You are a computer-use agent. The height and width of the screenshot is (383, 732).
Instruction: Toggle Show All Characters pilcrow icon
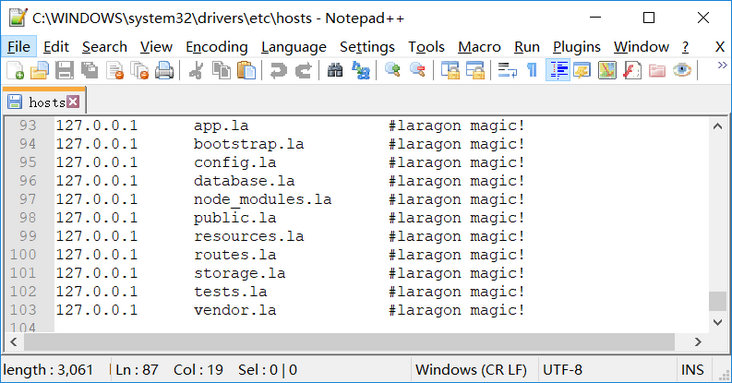532,71
